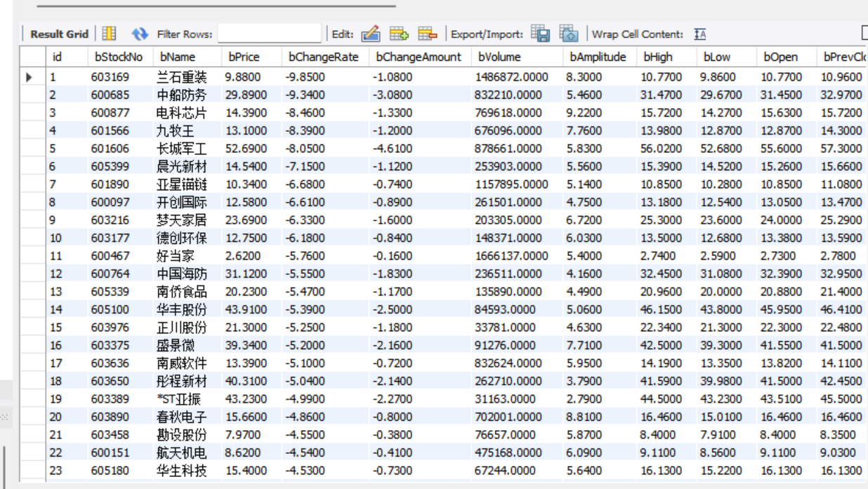Select the name cell 九牧王
Viewport: 868px width, 489px height.
[176, 130]
